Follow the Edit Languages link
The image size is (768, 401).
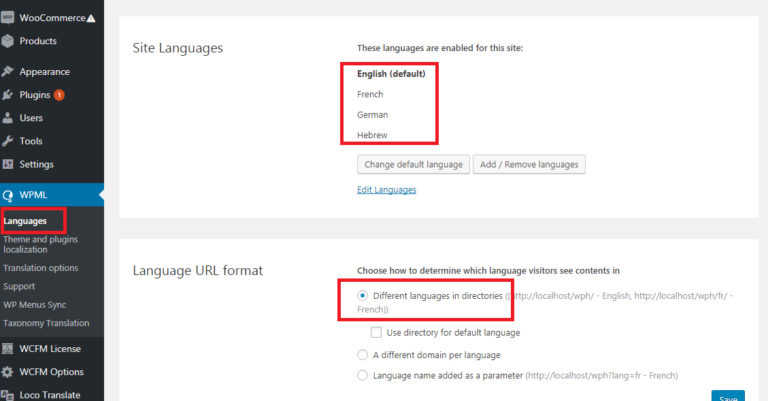coord(386,190)
